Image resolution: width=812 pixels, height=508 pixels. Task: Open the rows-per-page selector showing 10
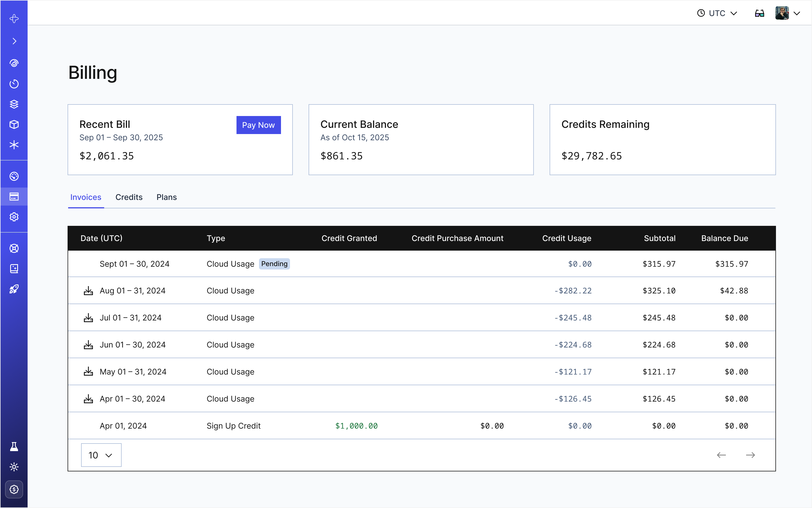(101, 454)
